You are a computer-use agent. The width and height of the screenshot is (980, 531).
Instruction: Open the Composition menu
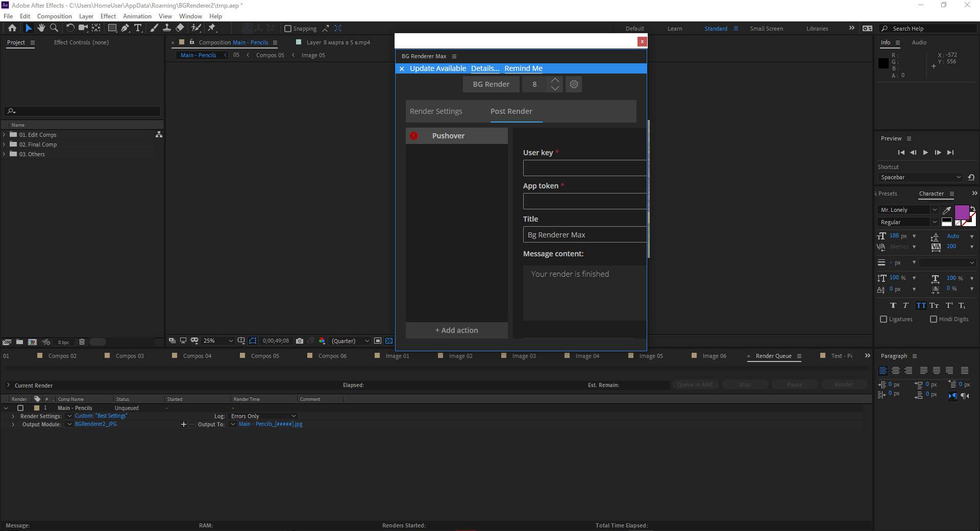tap(54, 16)
